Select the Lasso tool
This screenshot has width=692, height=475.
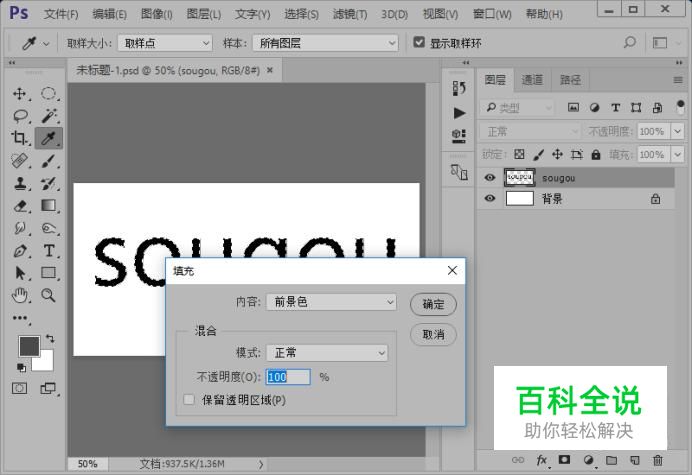tap(20, 116)
